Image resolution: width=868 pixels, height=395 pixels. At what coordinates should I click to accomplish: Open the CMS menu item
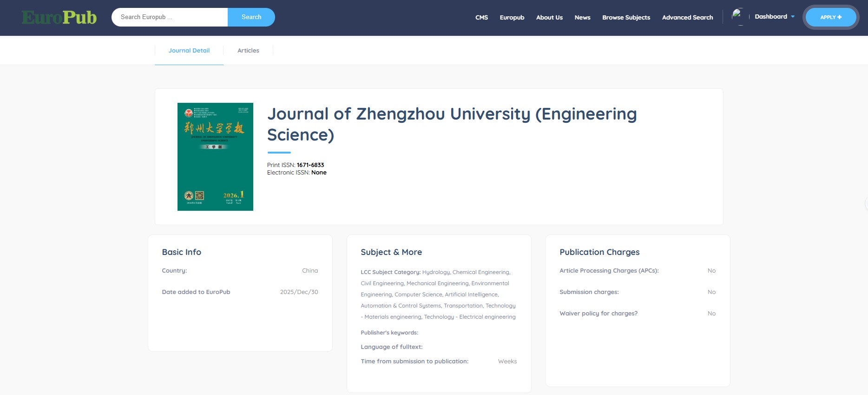(x=481, y=18)
